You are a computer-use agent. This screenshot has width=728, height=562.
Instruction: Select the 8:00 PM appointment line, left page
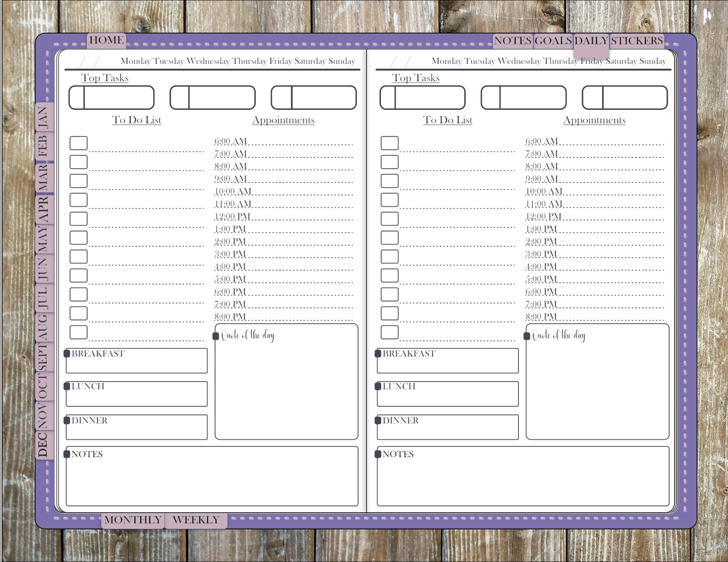(x=283, y=317)
